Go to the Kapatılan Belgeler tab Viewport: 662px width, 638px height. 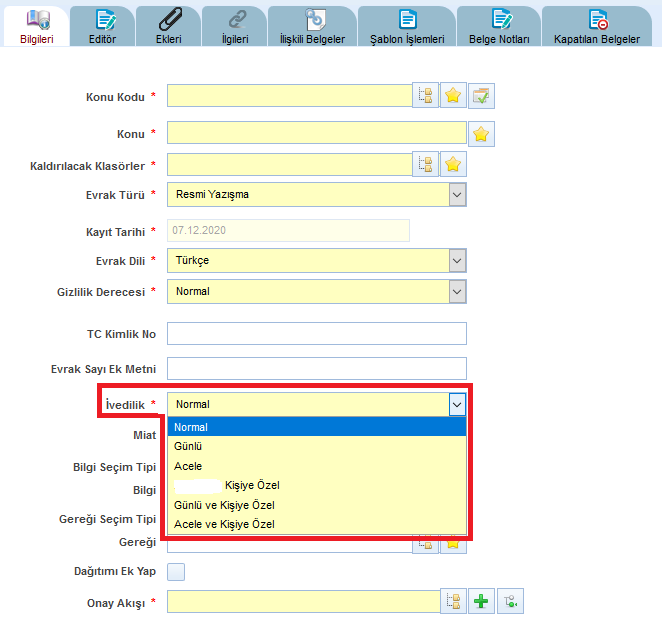point(598,26)
